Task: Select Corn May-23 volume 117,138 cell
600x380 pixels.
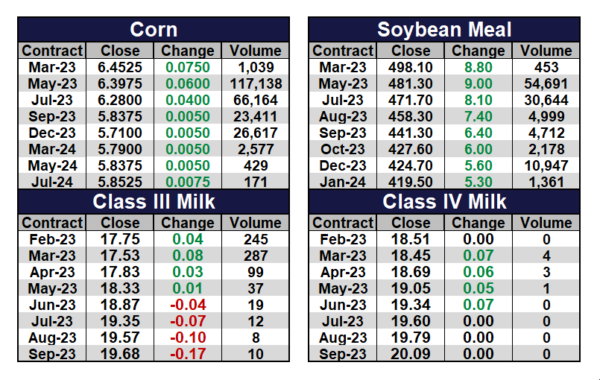Action: click(256, 83)
